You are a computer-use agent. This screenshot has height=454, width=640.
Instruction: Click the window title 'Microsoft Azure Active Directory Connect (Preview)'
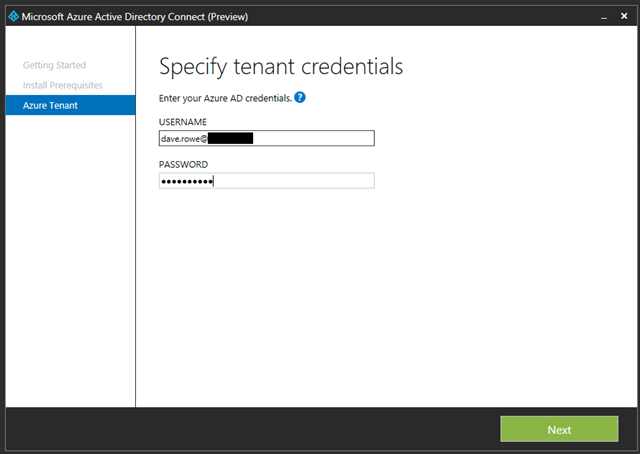(x=135, y=17)
